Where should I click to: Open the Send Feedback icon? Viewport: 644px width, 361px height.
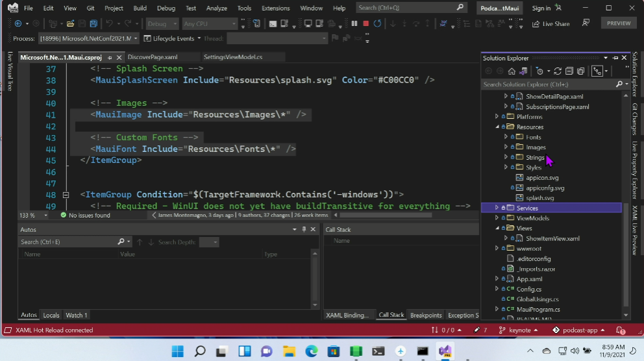click(586, 23)
